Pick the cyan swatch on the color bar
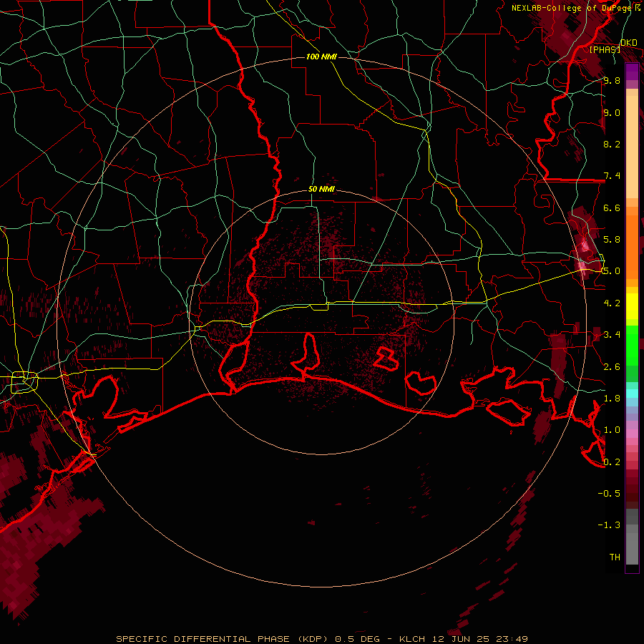 coord(632,393)
